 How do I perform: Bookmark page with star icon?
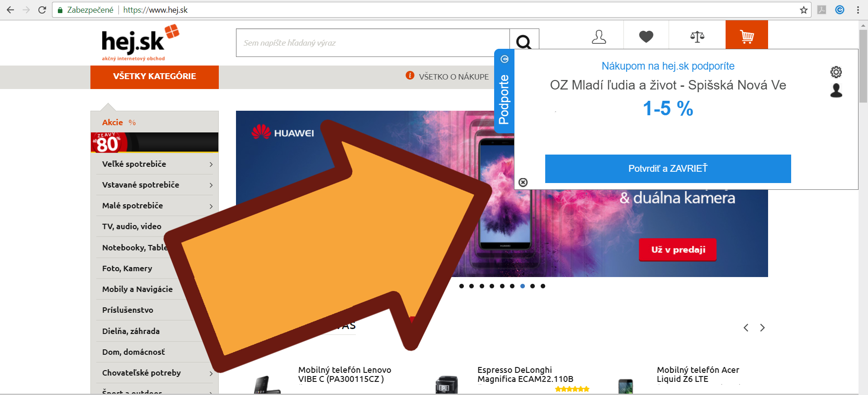[803, 10]
